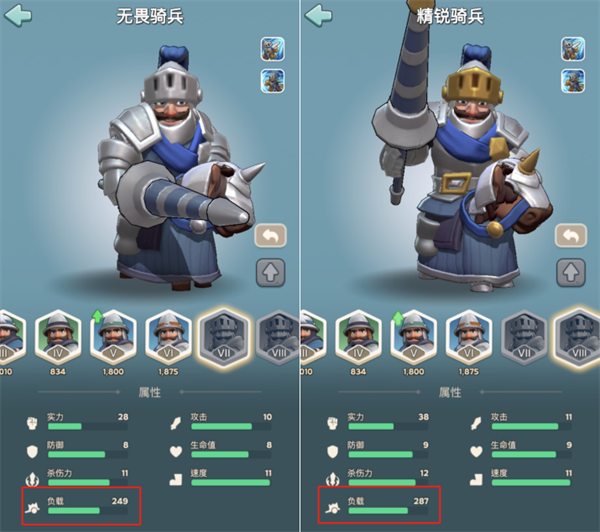Tap back arrow on 无畏骑兵 screen
Image resolution: width=600 pixels, height=532 pixels.
coord(18,15)
